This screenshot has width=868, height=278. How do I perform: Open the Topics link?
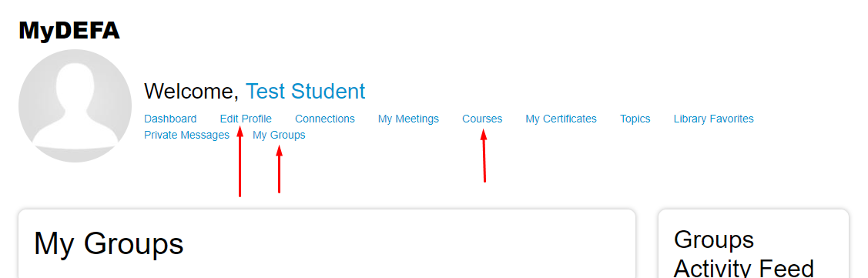635,119
